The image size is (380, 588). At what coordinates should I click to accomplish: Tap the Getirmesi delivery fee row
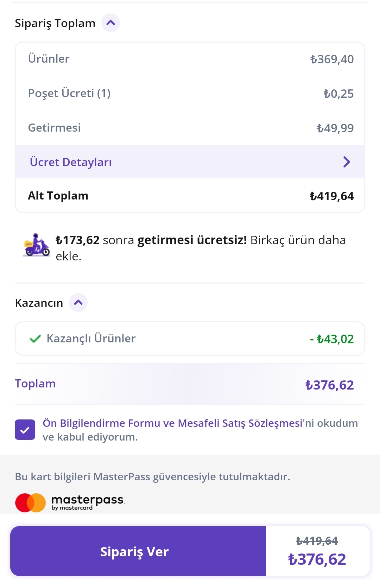pos(190,128)
